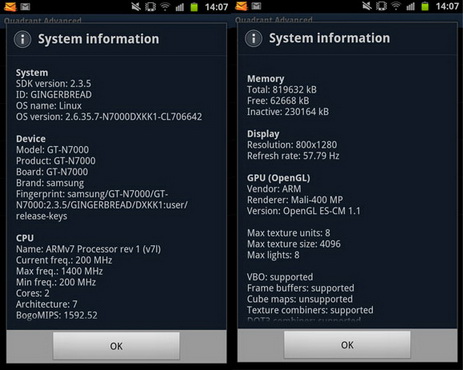Select the 'Renderer: Mali-400 MP' line
Viewport: 463px width, 370px height.
click(x=295, y=200)
